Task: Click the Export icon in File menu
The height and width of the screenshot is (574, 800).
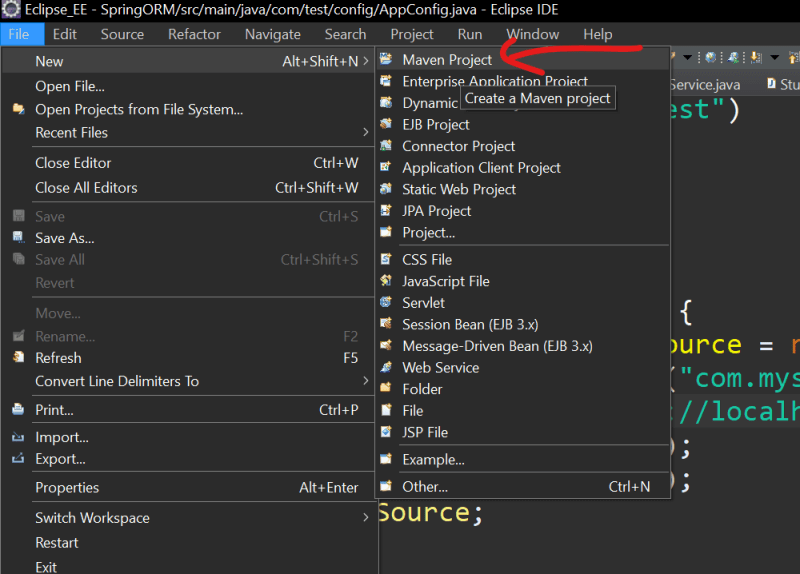Action: 18,458
